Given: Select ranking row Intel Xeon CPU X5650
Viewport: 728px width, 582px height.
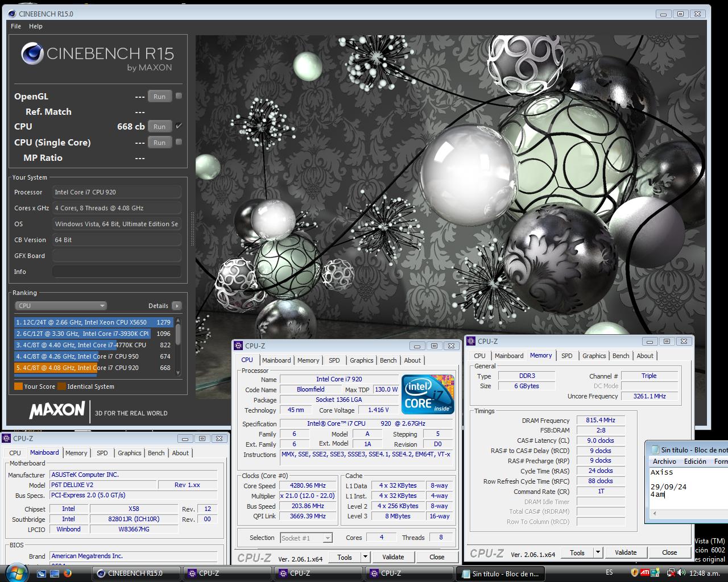Looking at the screenshot, I should [93, 322].
